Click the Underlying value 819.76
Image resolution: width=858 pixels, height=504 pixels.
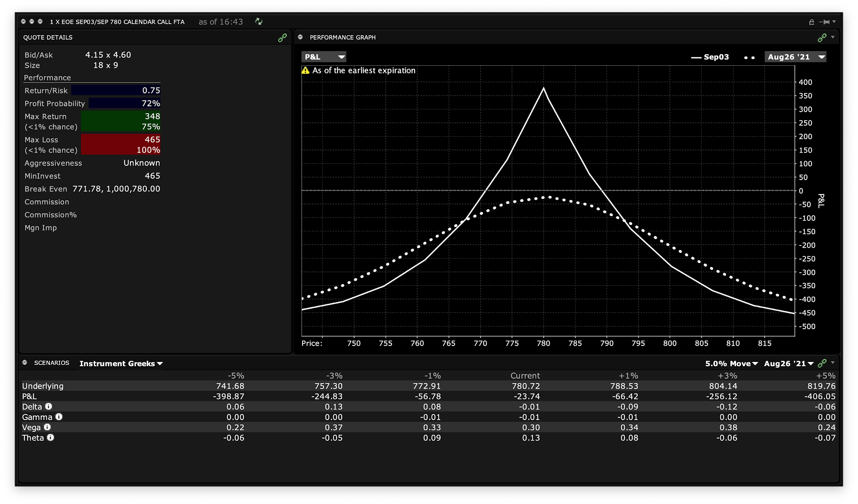click(x=821, y=386)
